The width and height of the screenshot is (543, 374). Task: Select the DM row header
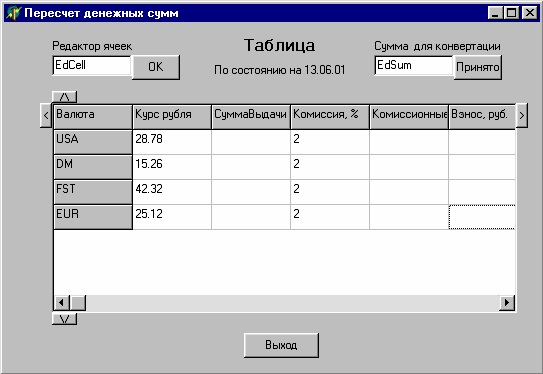tap(93, 167)
